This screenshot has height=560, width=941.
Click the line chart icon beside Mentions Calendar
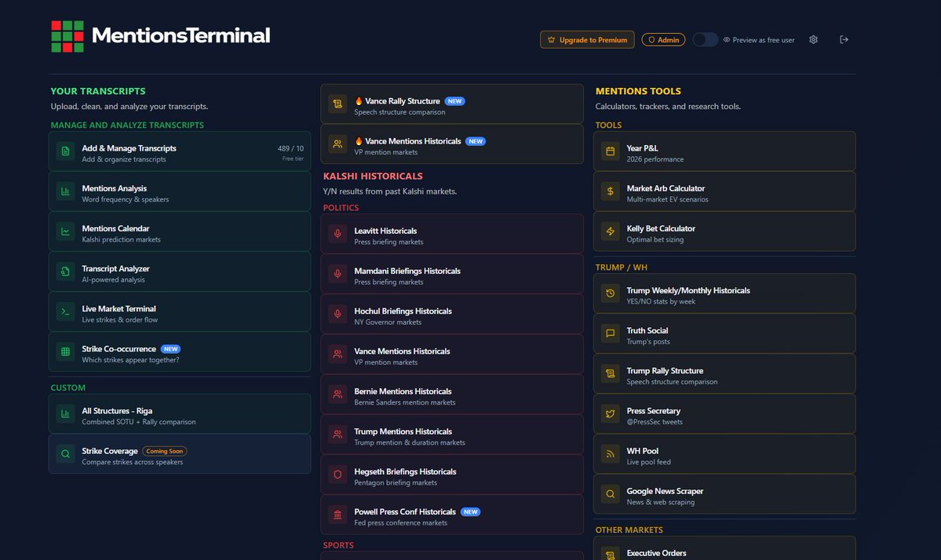pos(65,231)
